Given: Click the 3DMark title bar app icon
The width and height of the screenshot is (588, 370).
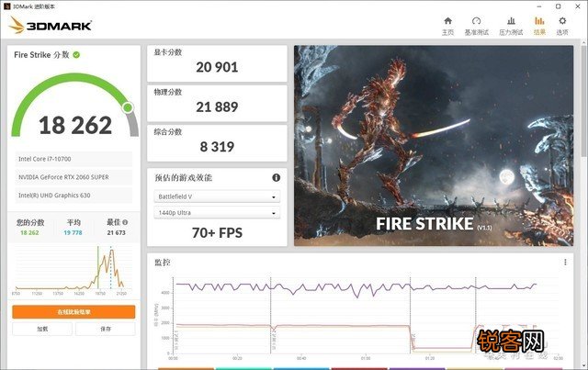Looking at the screenshot, I should pyautogui.click(x=6, y=6).
